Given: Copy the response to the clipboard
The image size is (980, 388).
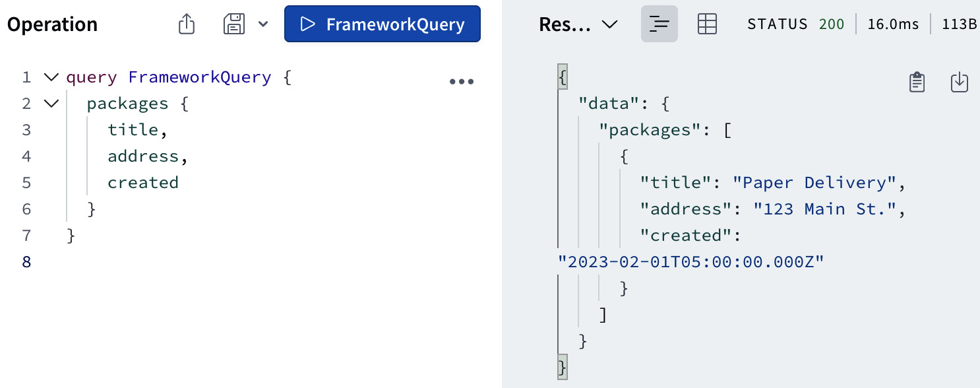Looking at the screenshot, I should [917, 82].
